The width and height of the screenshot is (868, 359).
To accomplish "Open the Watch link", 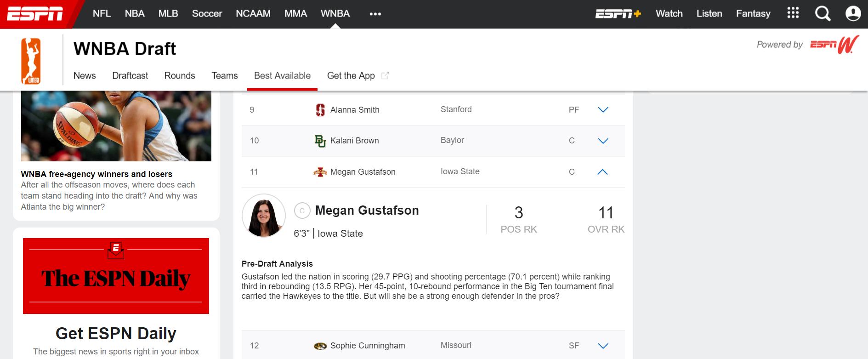I will (669, 14).
